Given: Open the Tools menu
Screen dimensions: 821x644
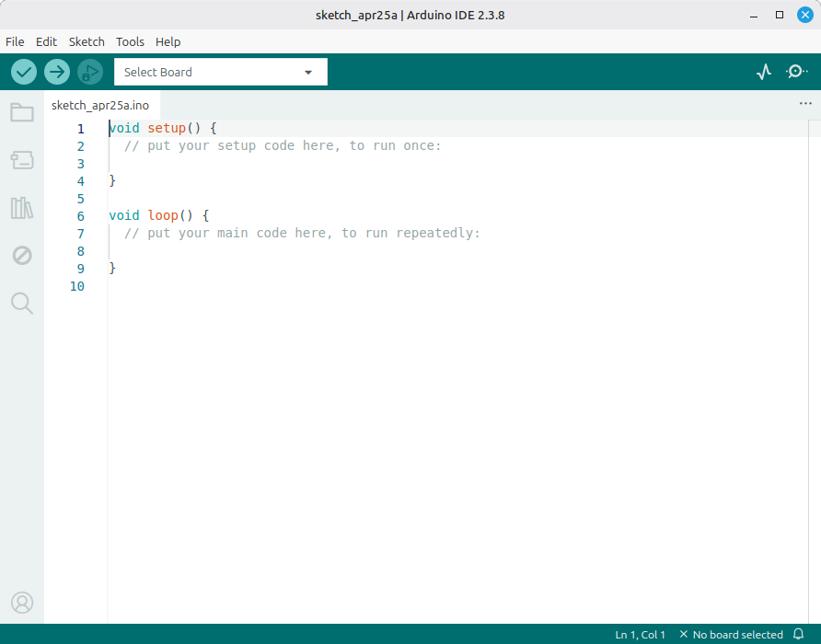Looking at the screenshot, I should 130,41.
